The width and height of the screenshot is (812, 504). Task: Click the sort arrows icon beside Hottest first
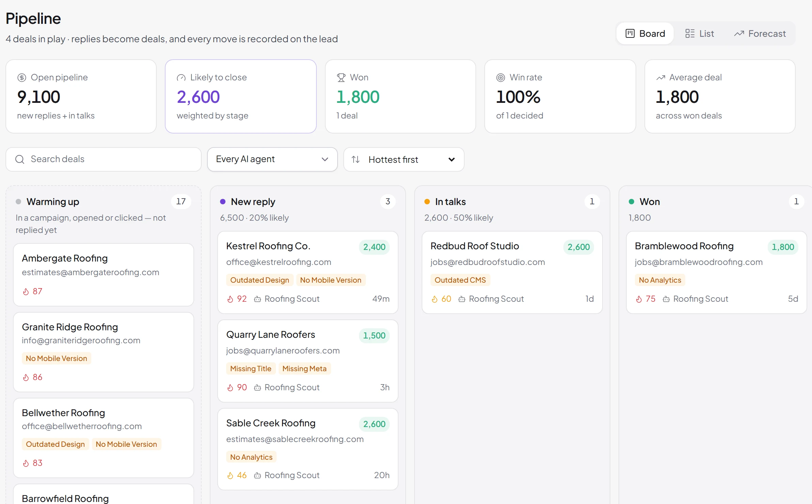click(356, 159)
